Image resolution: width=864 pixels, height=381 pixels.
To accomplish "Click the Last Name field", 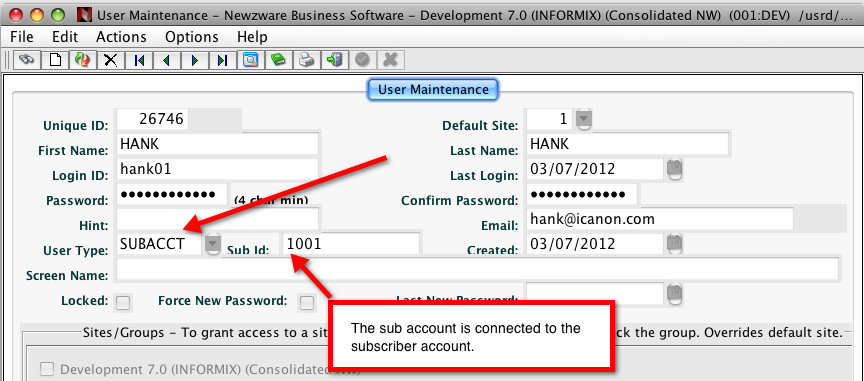I will (628, 144).
